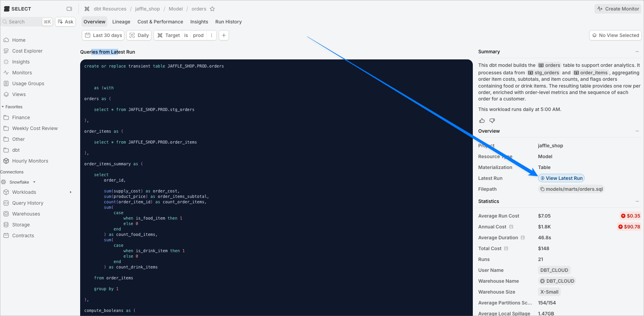Click Model breadcrumb link
The image size is (644, 316).
(176, 9)
